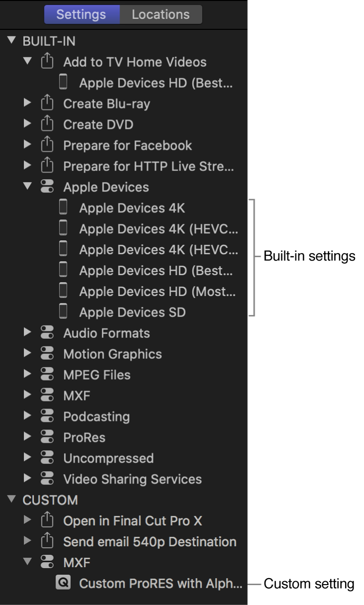Click the Q icon of Custom ProRES setting
The image size is (364, 605).
[63, 584]
